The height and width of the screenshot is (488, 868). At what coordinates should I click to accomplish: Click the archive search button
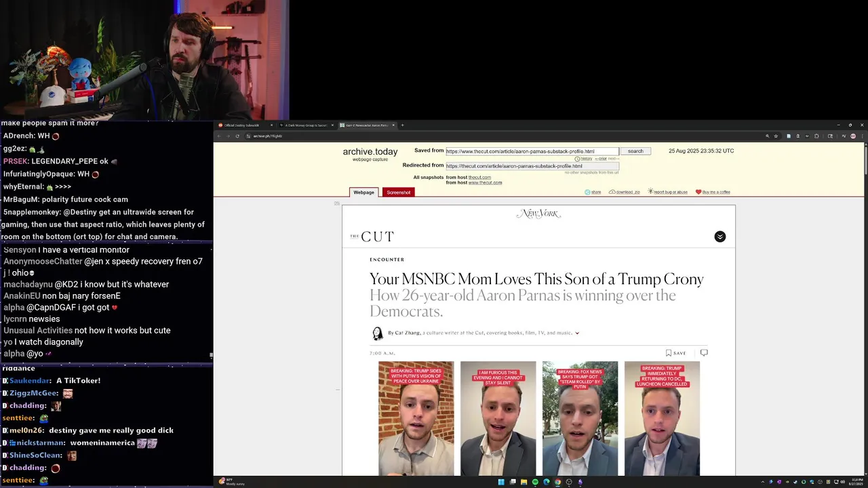(635, 151)
